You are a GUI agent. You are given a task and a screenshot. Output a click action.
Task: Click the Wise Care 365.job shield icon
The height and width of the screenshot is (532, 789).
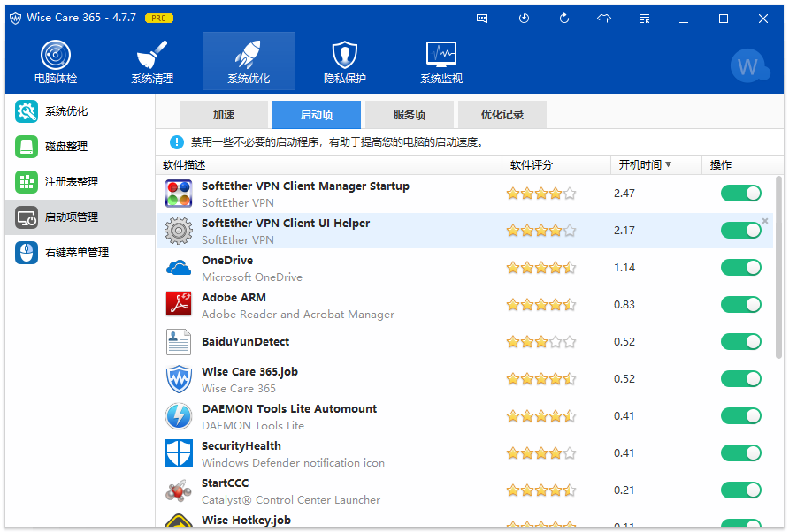tap(179, 379)
